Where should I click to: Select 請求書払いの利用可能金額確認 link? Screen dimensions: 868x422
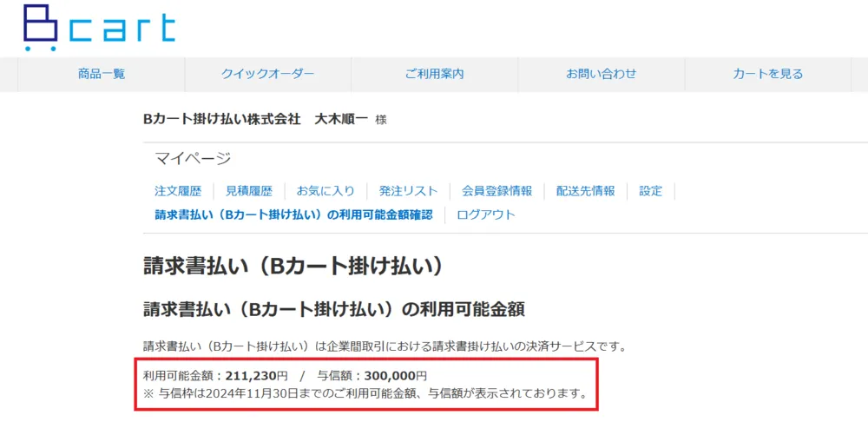pos(293,214)
